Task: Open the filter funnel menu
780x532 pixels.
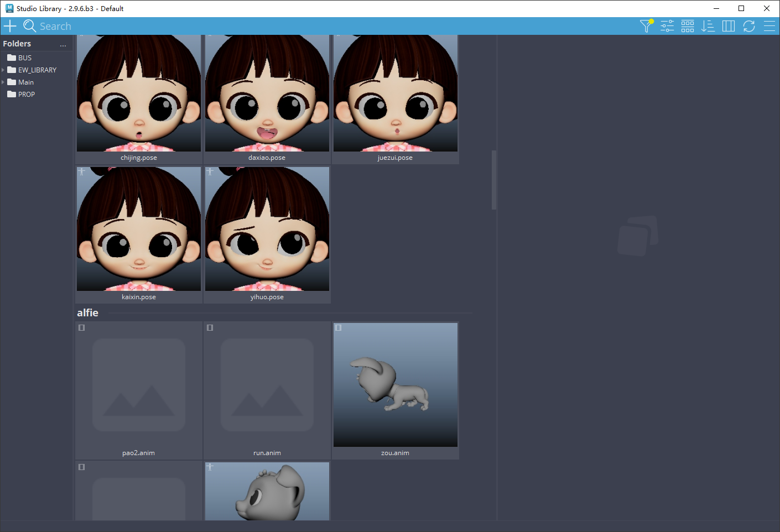Action: [647, 26]
